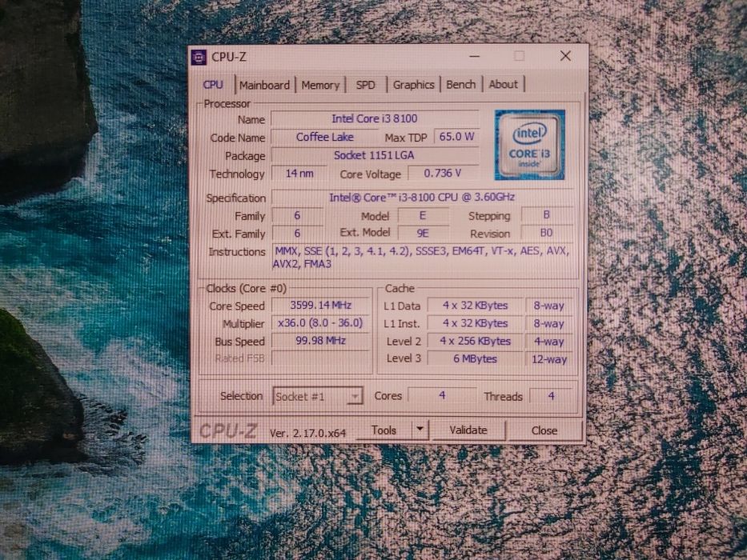Click the Specification field i3-8100 CPU @ 3.60GHz
Viewport: 747px width, 560px height.
pyautogui.click(x=422, y=197)
